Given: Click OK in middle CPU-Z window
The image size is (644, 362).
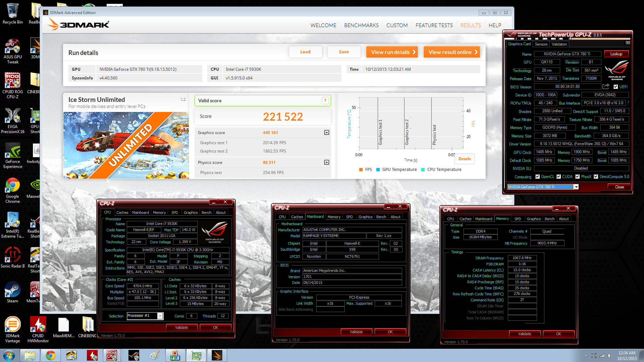Looking at the screenshot, I should pyautogui.click(x=390, y=332).
